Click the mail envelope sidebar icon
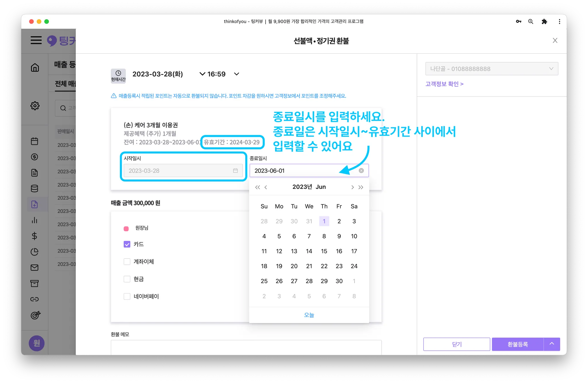 pyautogui.click(x=34, y=268)
